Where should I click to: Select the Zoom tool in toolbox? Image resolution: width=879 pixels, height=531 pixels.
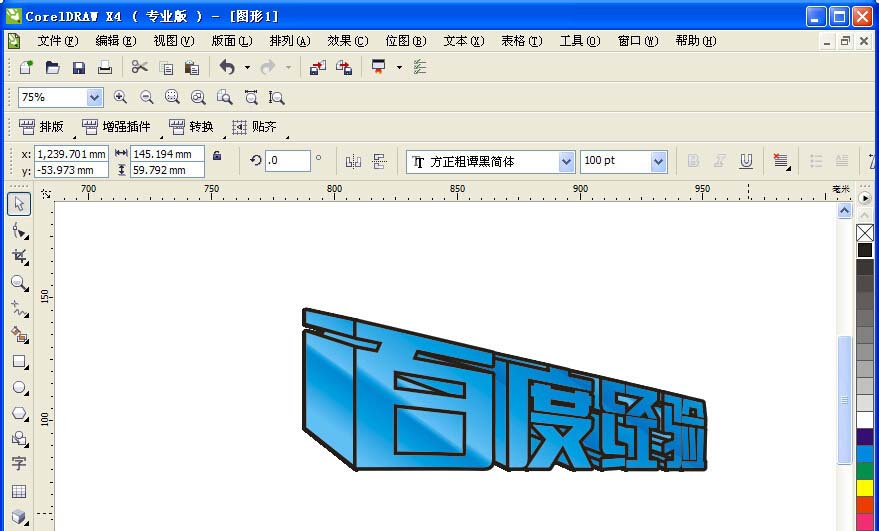coord(19,283)
